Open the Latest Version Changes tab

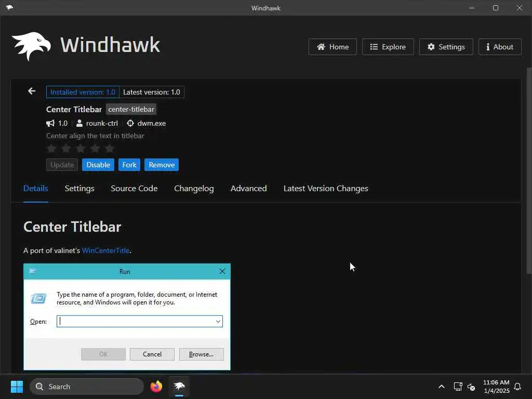pos(326,189)
